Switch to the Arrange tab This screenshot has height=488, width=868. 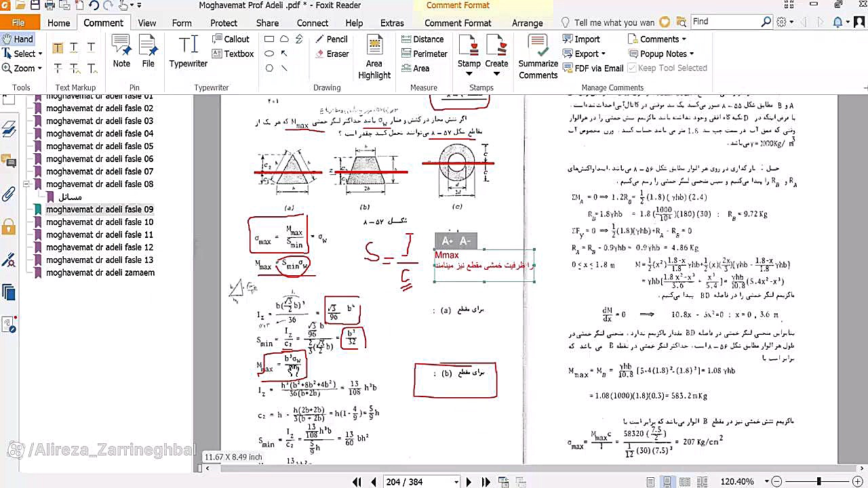point(528,23)
